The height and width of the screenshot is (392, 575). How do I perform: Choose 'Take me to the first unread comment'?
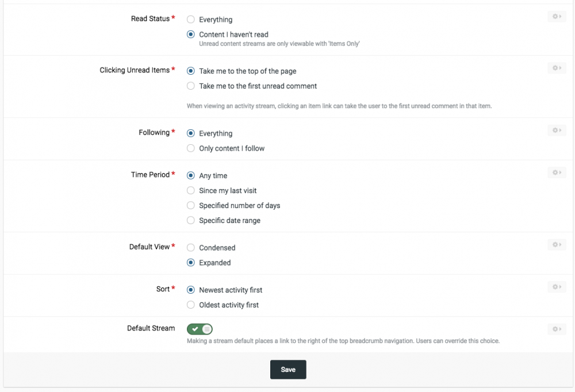[191, 86]
